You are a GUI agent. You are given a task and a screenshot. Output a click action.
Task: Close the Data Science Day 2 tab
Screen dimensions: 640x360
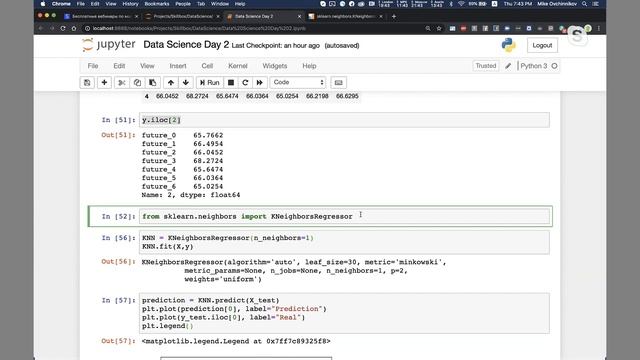(x=299, y=16)
